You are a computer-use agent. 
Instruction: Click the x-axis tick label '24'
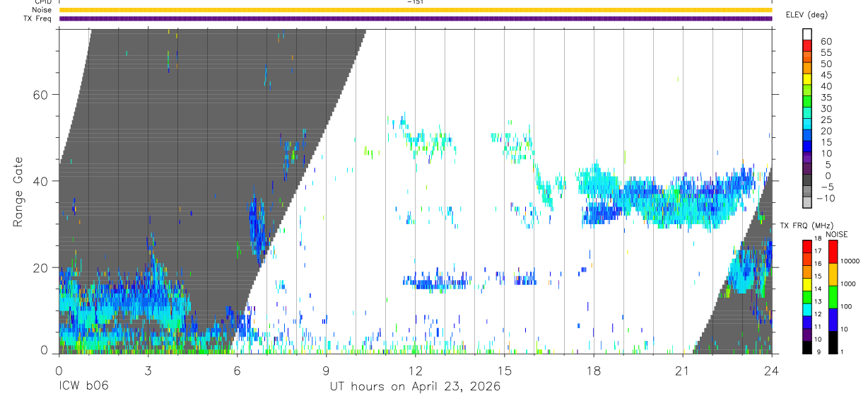771,370
